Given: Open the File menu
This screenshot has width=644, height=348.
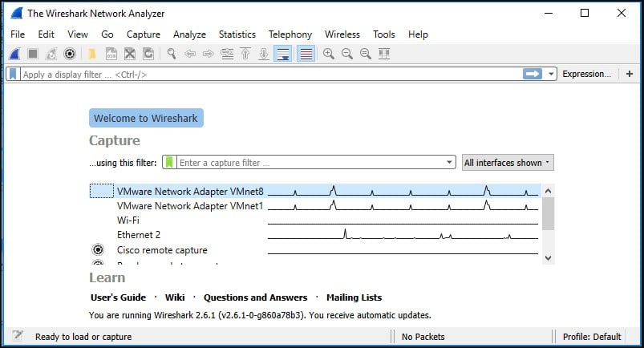Looking at the screenshot, I should [18, 34].
